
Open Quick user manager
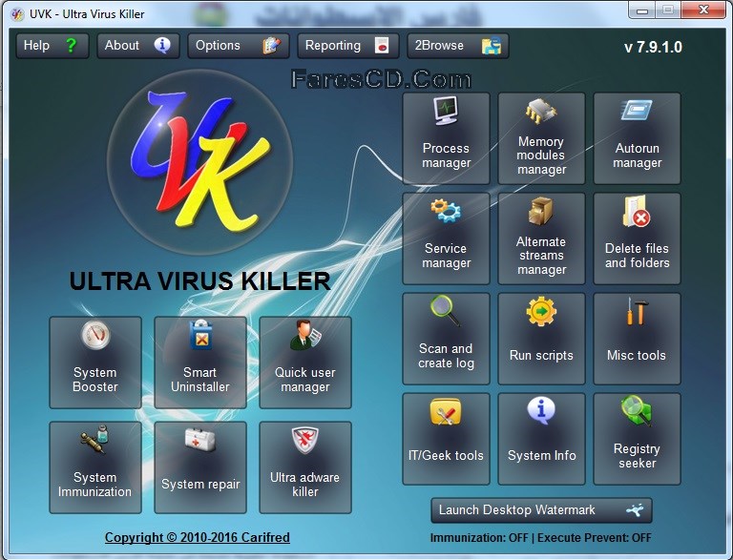[x=305, y=363]
